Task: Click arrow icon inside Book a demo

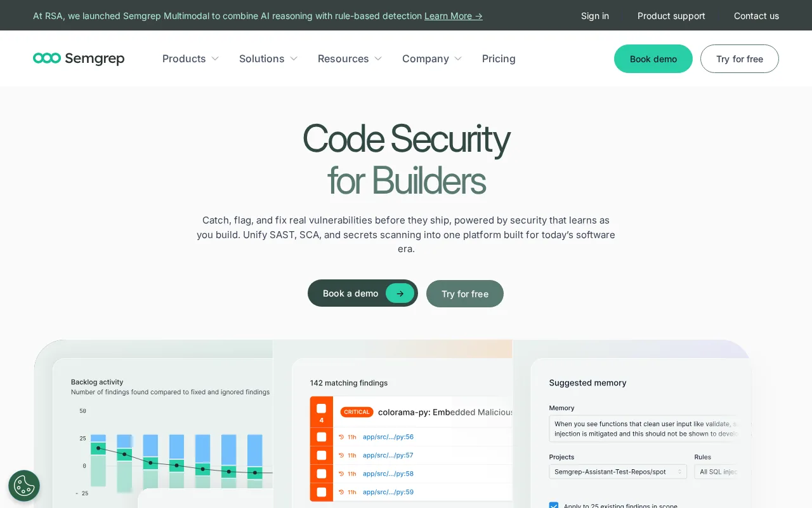Action: 400,293
